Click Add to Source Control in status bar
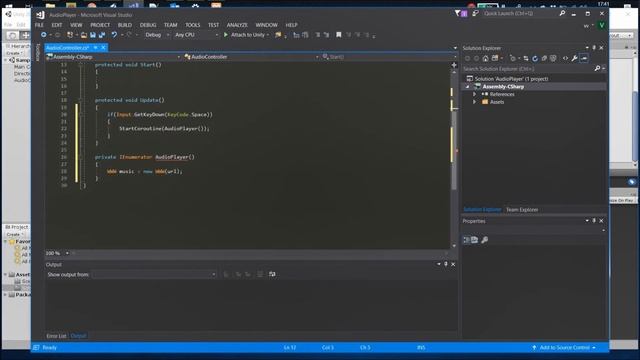The width and height of the screenshot is (640, 360). (564, 348)
